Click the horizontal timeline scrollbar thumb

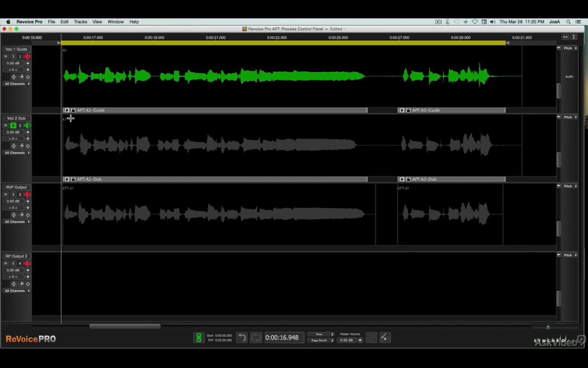(125, 326)
